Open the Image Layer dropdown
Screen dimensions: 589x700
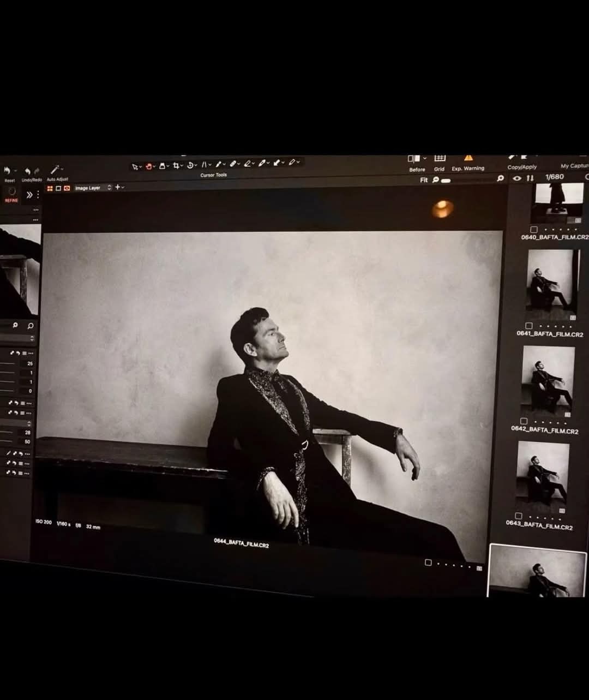[93, 188]
